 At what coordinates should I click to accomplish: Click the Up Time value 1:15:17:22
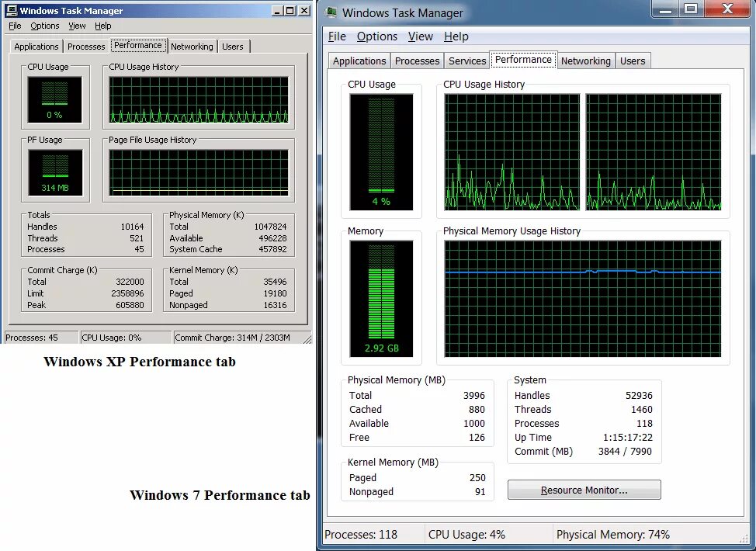tap(628, 438)
